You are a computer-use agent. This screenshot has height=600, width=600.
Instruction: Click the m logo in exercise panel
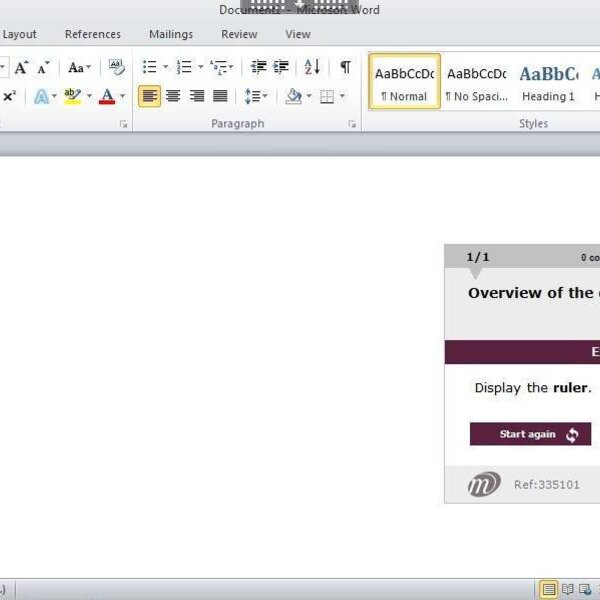click(x=484, y=484)
